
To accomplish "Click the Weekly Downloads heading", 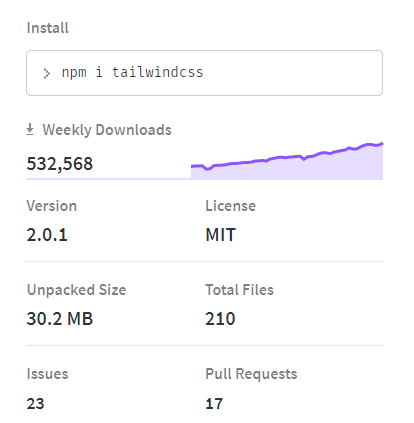I will (x=107, y=130).
